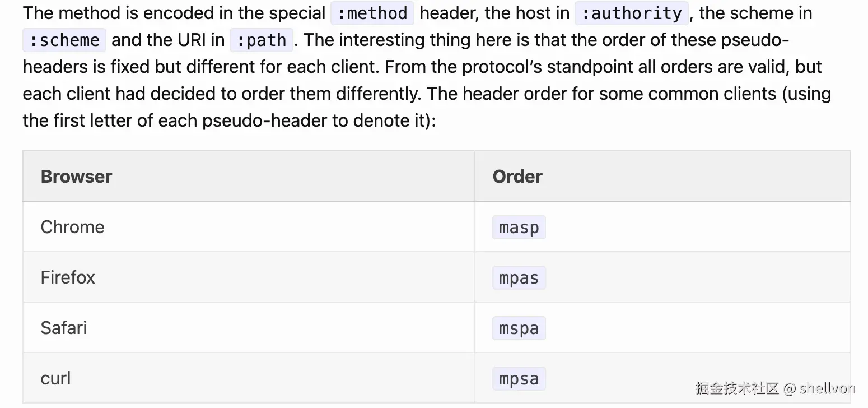Click the Order column header
This screenshot has width=868, height=408.
pyautogui.click(x=517, y=177)
